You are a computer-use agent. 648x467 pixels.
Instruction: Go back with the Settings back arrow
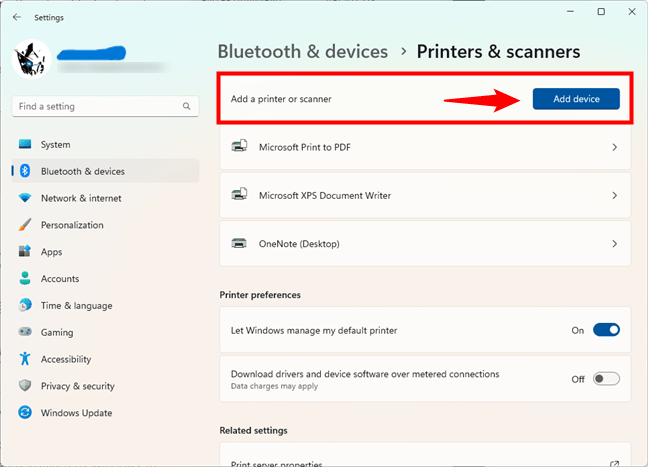17,17
